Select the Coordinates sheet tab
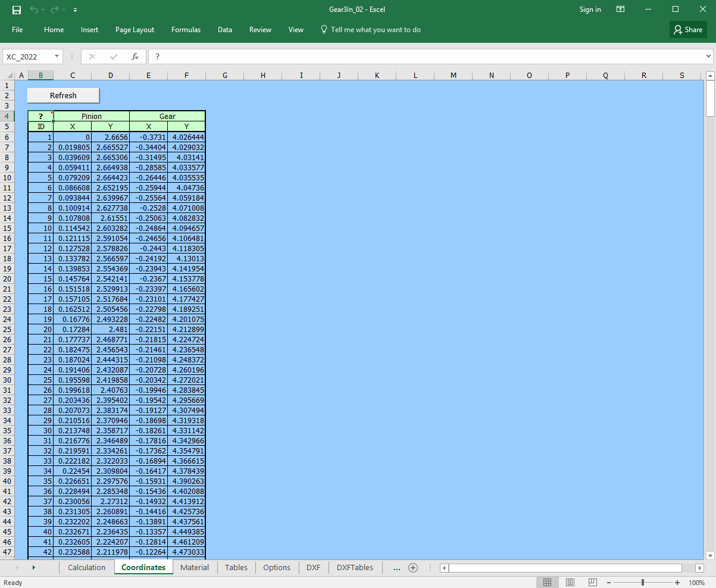Screen dimensions: 716x588 [143, 567]
